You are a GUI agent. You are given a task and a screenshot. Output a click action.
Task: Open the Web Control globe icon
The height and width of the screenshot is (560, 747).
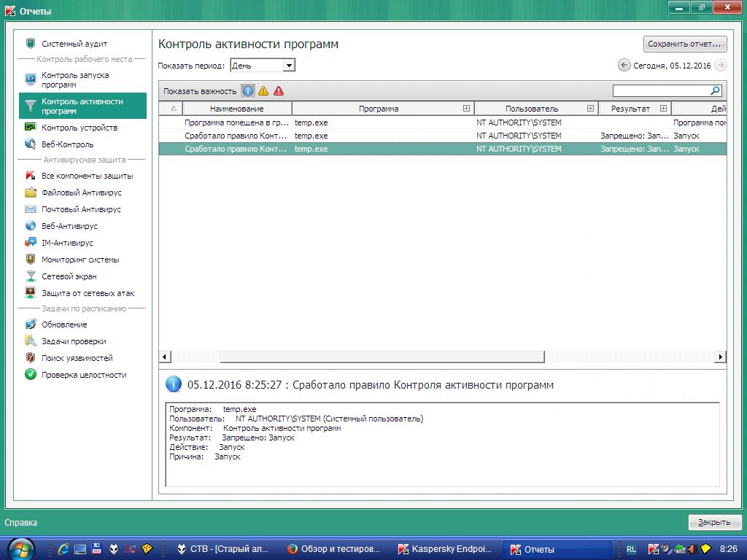(31, 144)
